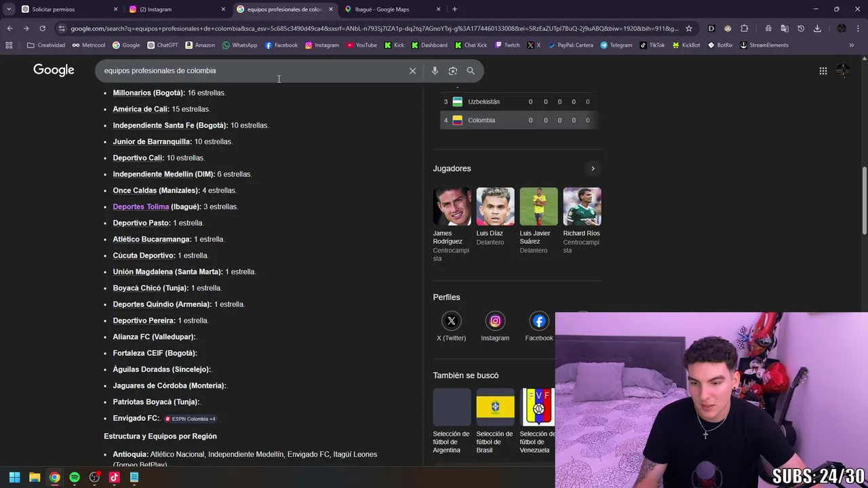
Task: Expand the ESPN Colombia +4 sources chip
Action: click(x=191, y=419)
